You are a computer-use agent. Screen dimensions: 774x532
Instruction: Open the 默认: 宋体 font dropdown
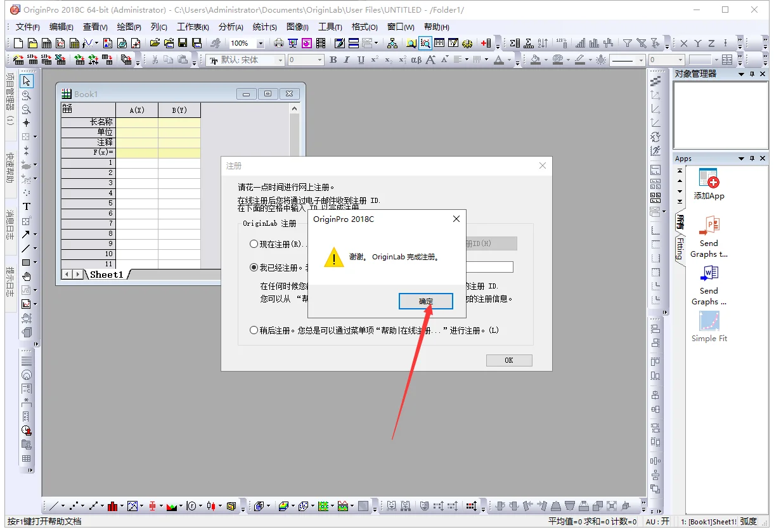click(280, 60)
